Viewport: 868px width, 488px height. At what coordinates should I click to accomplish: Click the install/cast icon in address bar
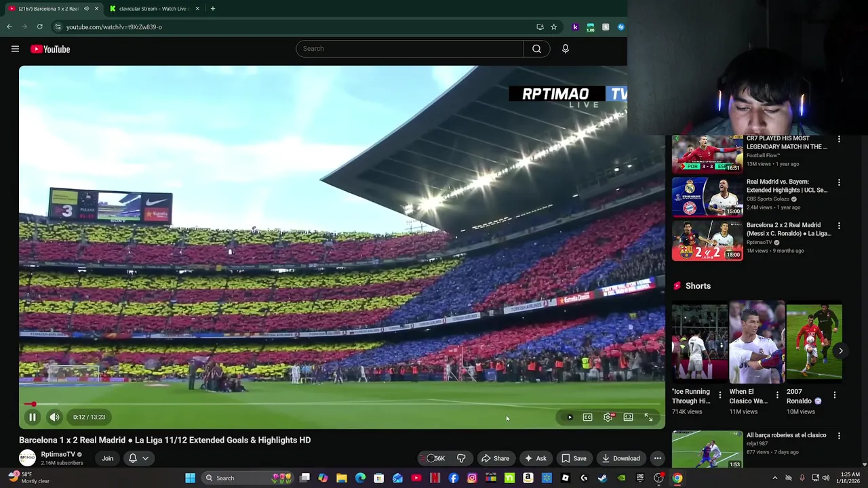(x=540, y=27)
